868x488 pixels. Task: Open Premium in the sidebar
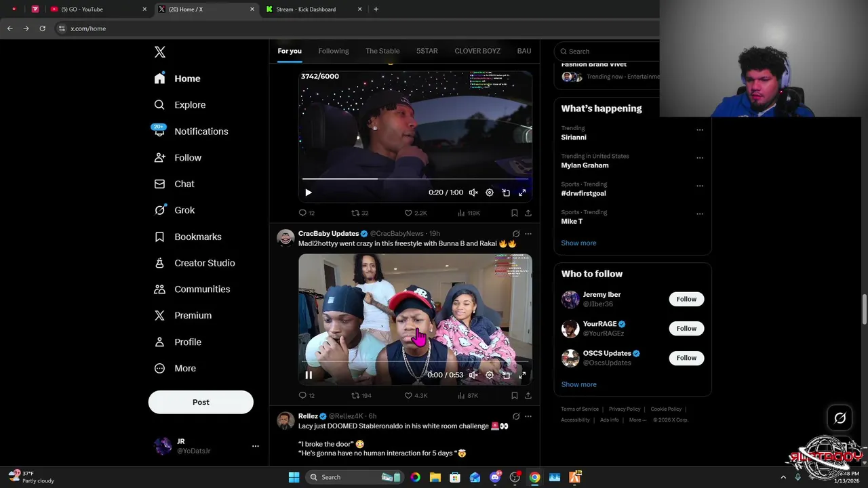[182, 316]
